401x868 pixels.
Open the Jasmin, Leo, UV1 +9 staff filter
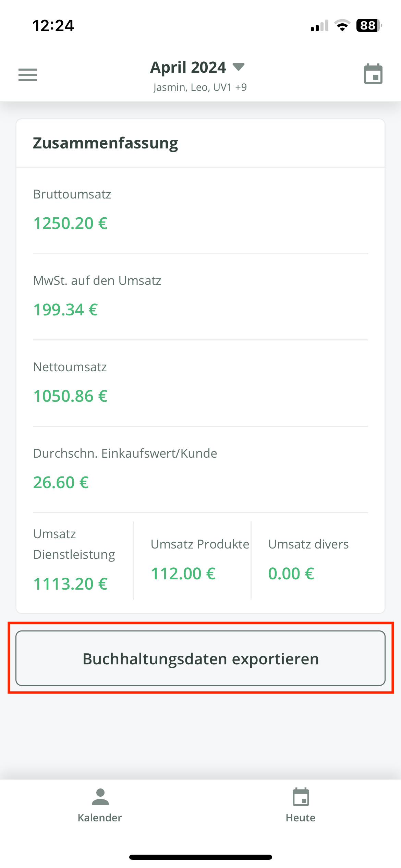[x=200, y=87]
